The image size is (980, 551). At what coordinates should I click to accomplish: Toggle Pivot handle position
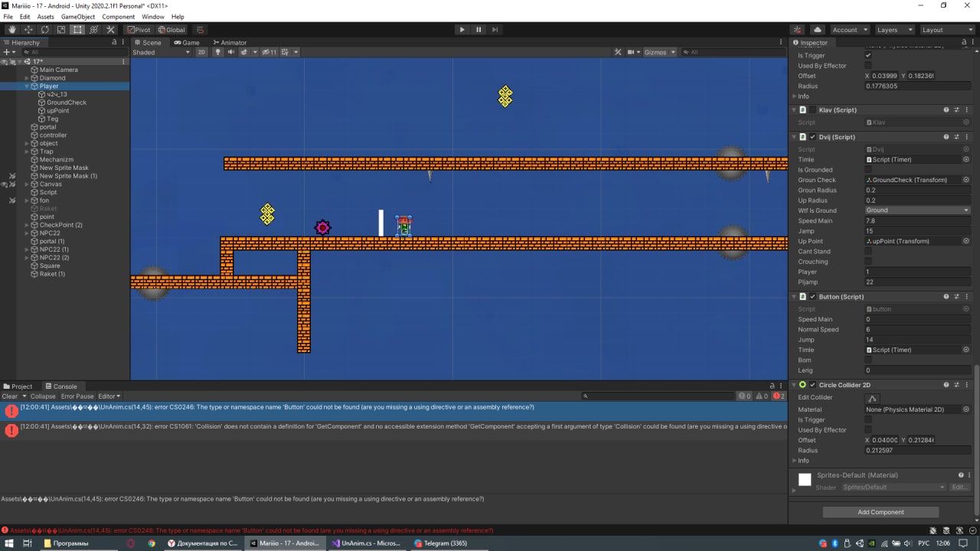(x=139, y=30)
